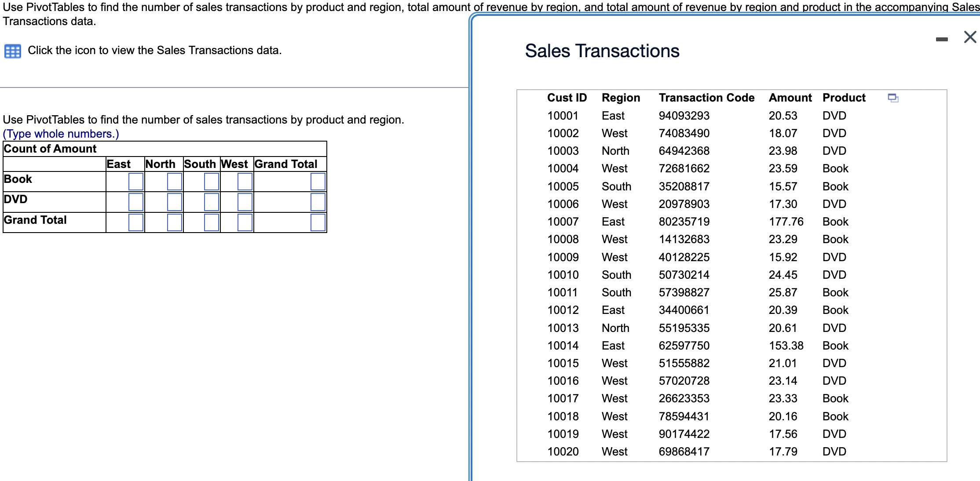The width and height of the screenshot is (980, 481).
Task: Click the copy-to-clipboard icon in the data window
Action: [894, 98]
